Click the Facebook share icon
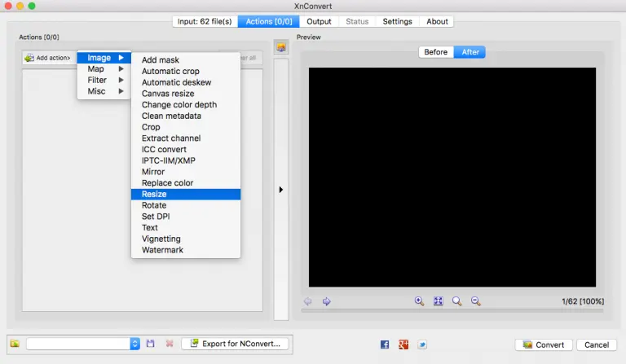The height and width of the screenshot is (364, 626). [x=385, y=344]
